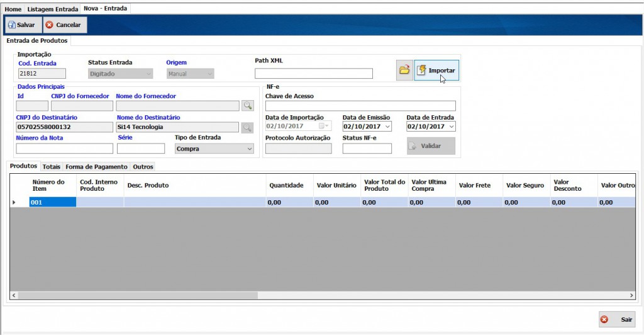The height and width of the screenshot is (335, 644).
Task: Open the Forma de Pagamento tab
Action: click(97, 167)
